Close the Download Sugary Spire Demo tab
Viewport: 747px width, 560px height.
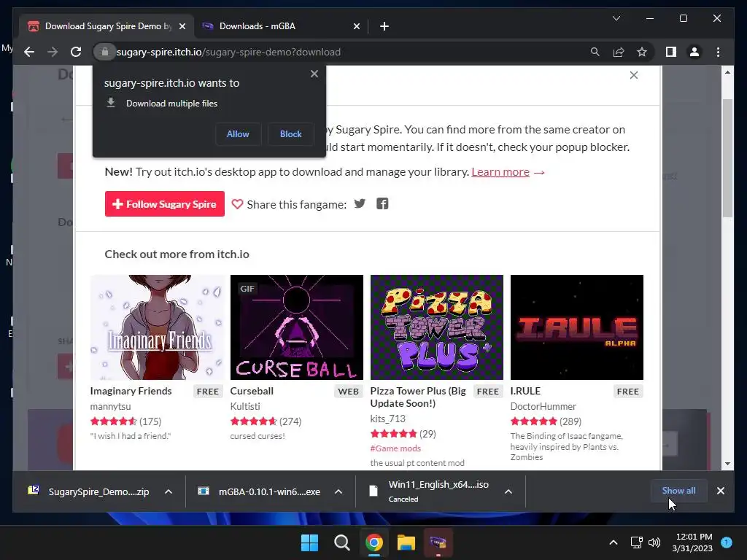click(182, 26)
